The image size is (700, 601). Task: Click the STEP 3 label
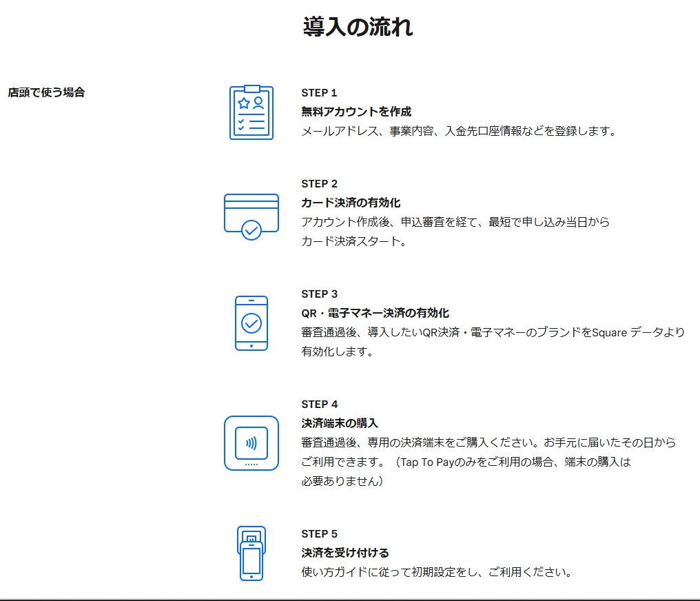tap(319, 294)
